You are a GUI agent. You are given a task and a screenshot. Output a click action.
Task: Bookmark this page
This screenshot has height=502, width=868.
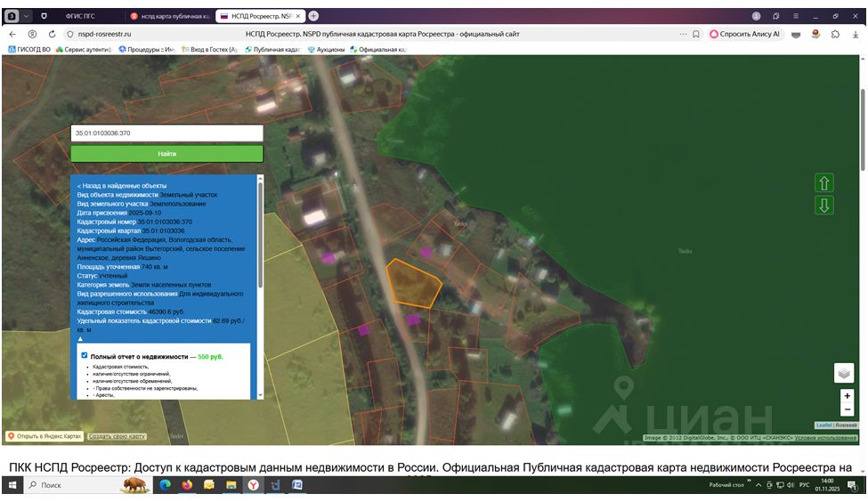[x=696, y=35]
